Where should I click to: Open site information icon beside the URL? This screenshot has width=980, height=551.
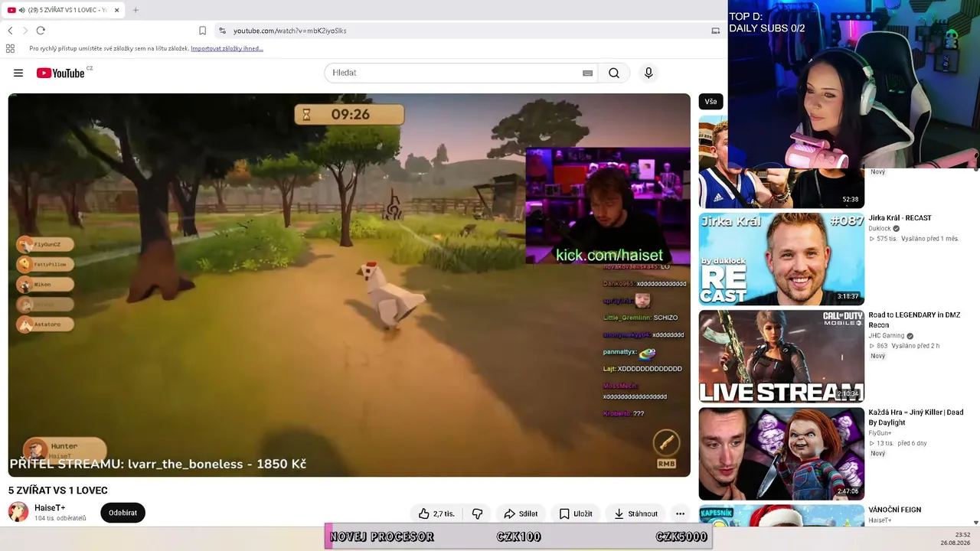tap(222, 31)
